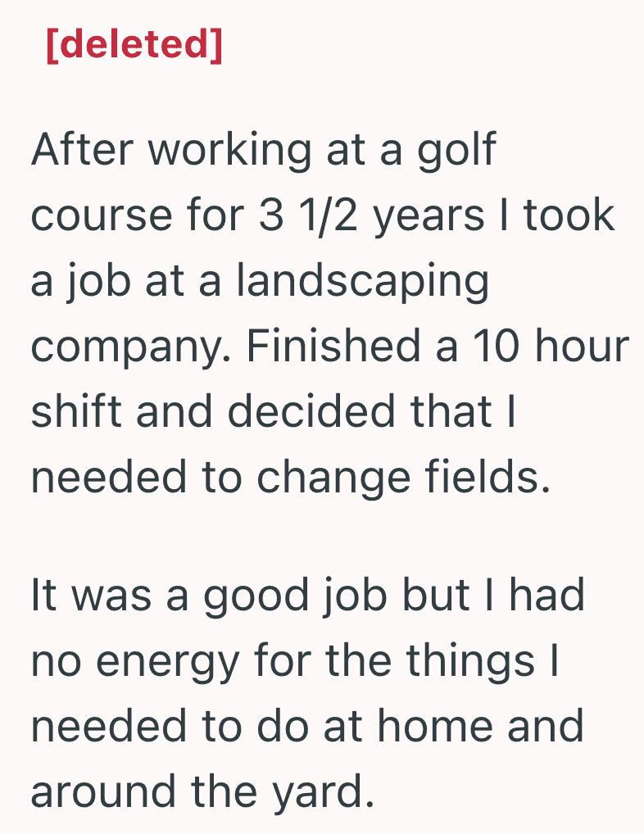Click the line "no energy for the things I"
Screen dimensions: 644x834
pyautogui.click(x=295, y=662)
